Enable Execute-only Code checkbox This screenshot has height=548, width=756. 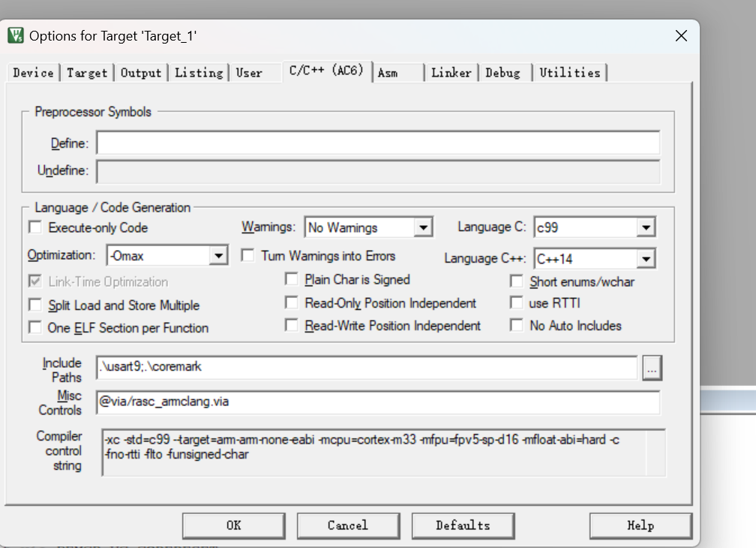pos(35,227)
